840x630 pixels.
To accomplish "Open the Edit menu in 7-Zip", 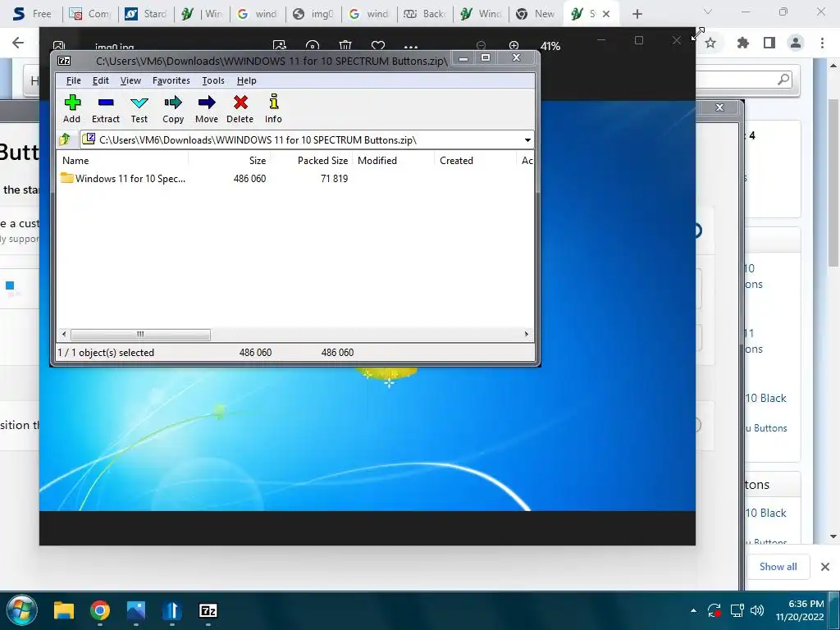I will tap(100, 80).
